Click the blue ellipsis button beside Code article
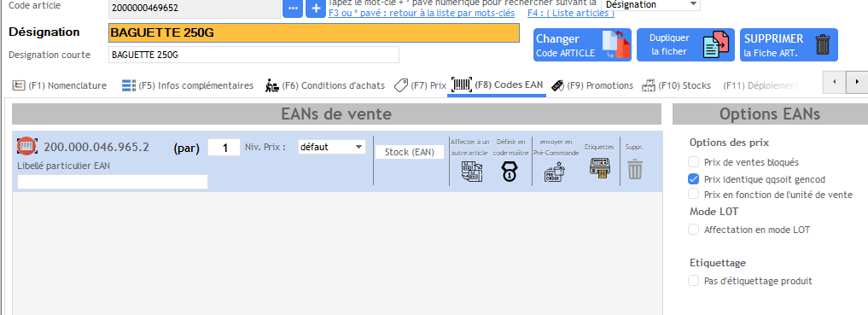868x315 pixels. tap(293, 9)
